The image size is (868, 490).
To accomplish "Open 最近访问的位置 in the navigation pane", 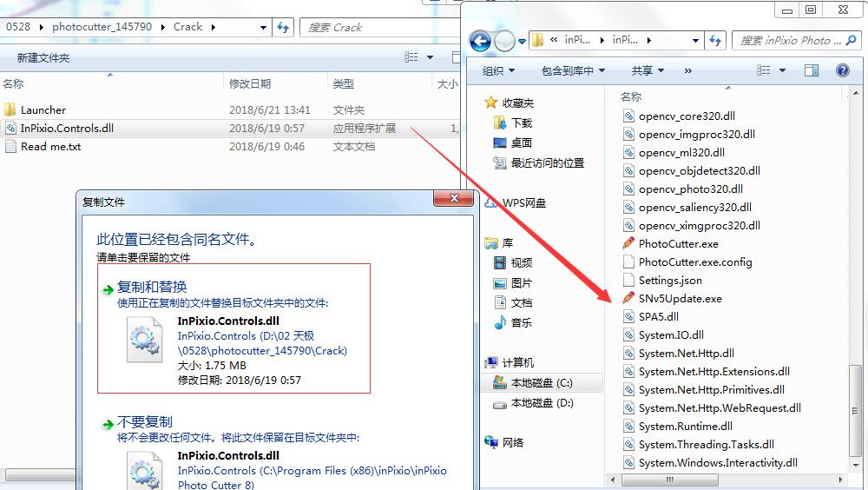I will point(547,163).
